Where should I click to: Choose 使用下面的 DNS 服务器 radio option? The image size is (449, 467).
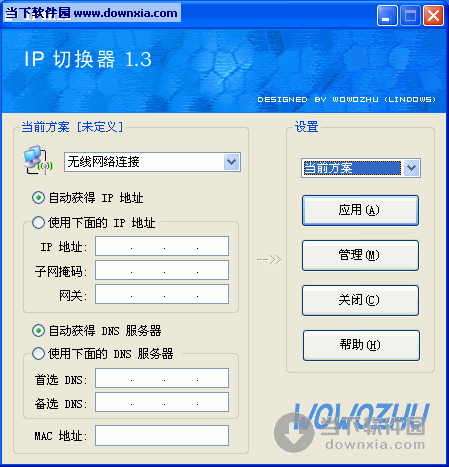38,353
